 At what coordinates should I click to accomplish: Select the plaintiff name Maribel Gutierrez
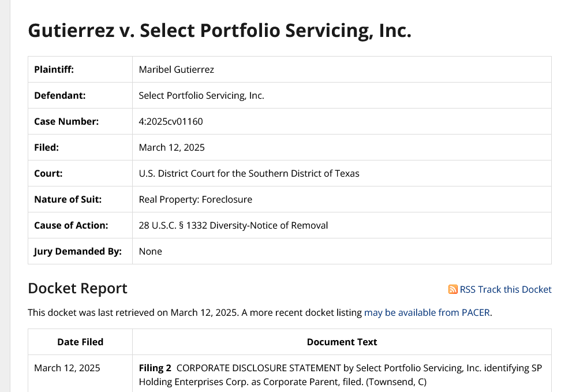point(177,69)
